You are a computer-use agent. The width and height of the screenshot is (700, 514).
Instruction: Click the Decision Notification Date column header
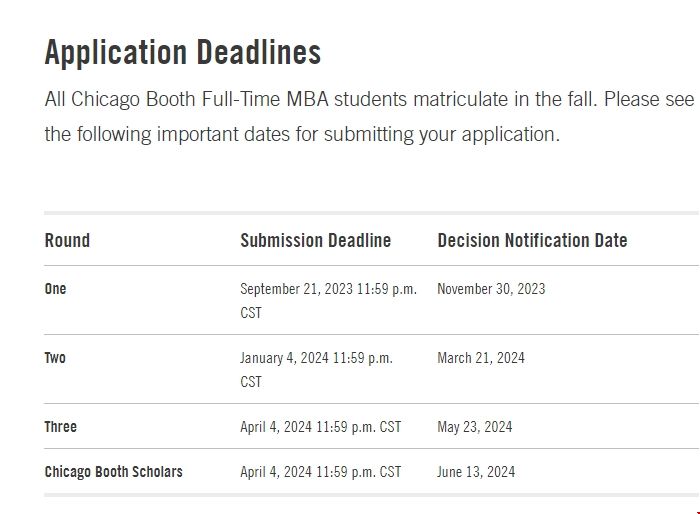coord(532,240)
